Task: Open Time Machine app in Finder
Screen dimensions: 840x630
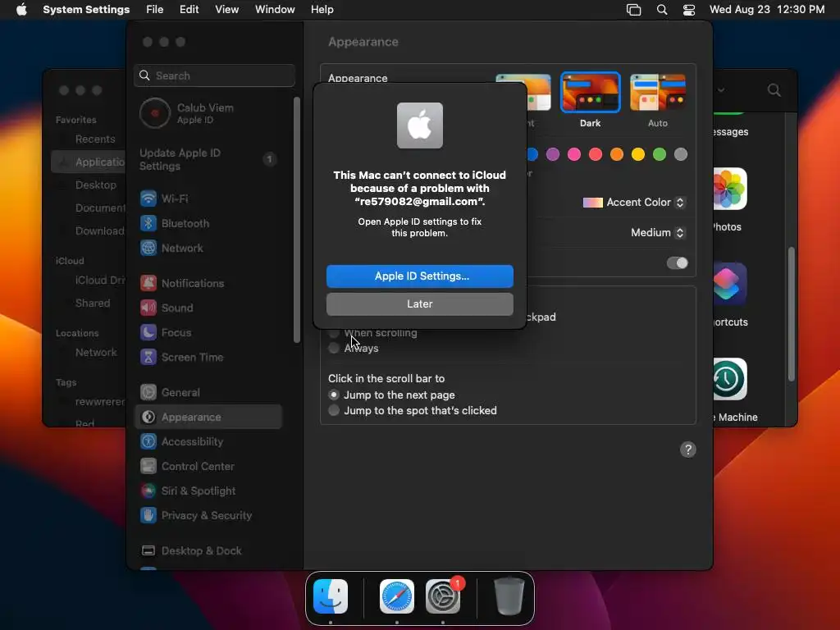Action: pos(729,379)
